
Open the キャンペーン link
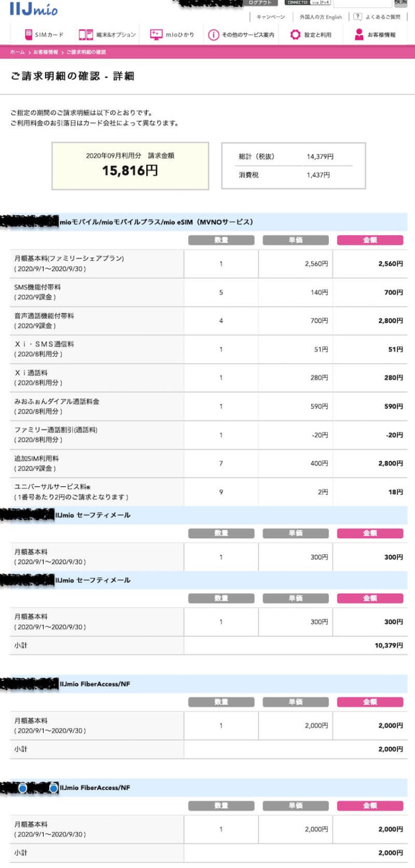(271, 17)
